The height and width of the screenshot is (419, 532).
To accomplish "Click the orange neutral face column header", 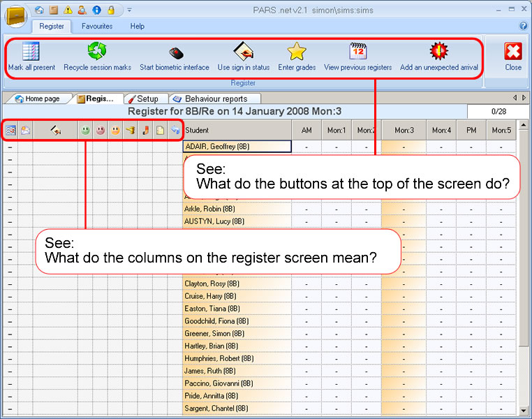I will (115, 130).
